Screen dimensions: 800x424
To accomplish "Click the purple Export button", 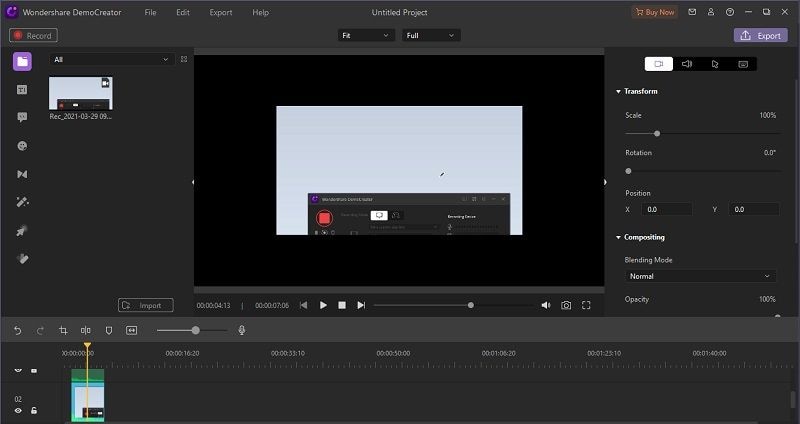I will (x=761, y=35).
